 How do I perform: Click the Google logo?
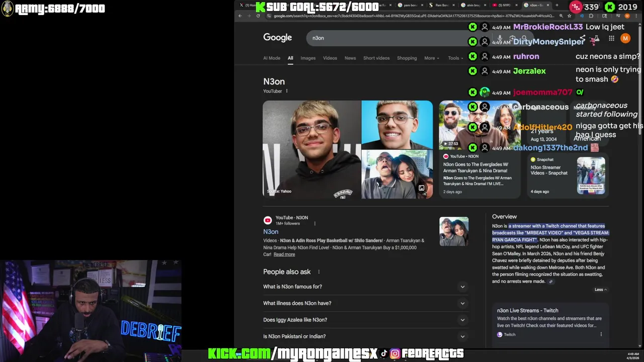pos(277,38)
